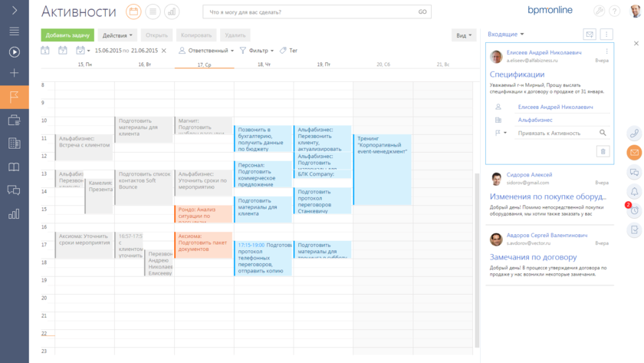644x363 pixels.
Task: Expand the Действия dropdown
Action: click(x=117, y=35)
